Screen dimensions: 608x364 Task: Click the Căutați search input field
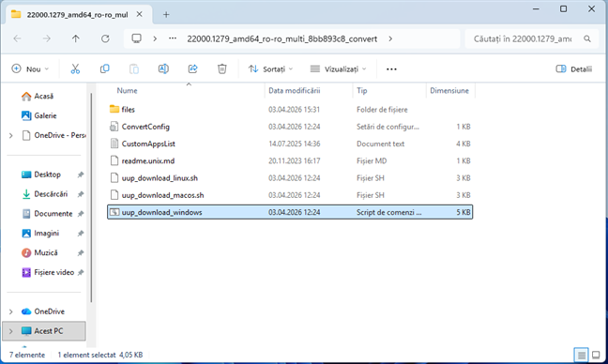pyautogui.click(x=523, y=38)
